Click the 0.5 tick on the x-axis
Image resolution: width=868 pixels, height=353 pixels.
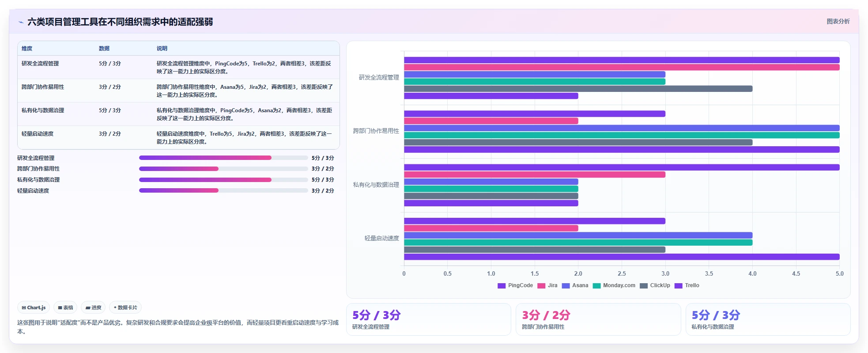(447, 274)
